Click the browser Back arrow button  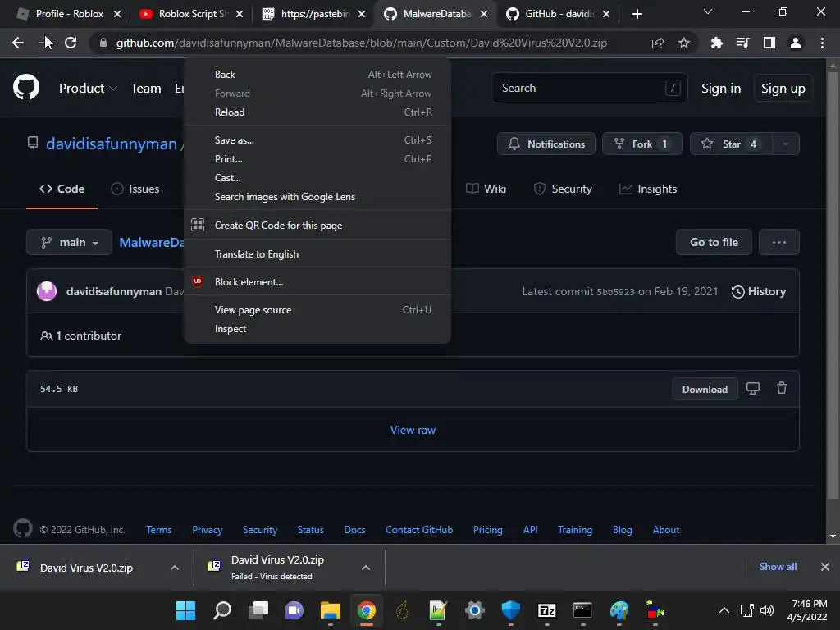[18, 43]
